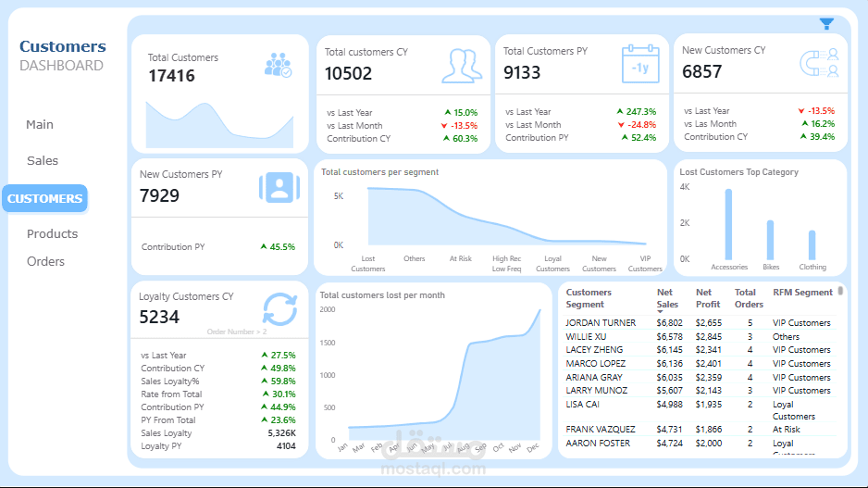Click the FRANK VAZQUEZ row name

600,430
